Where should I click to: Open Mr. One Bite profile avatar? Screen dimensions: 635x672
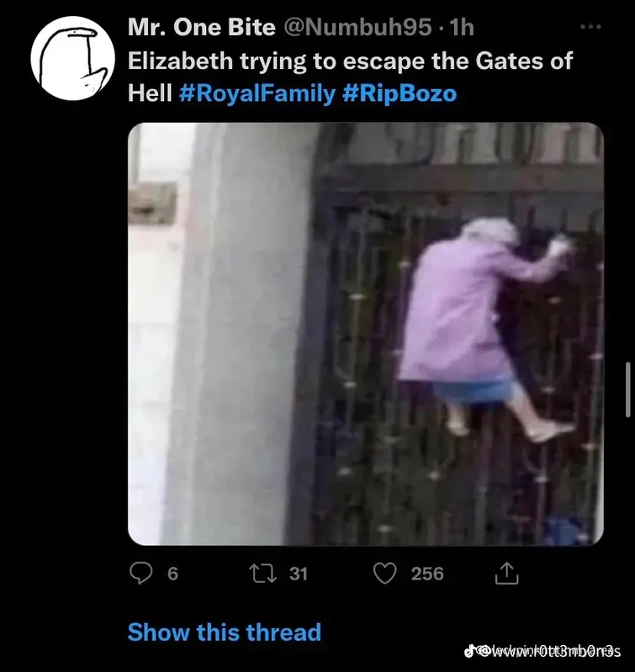click(x=73, y=58)
